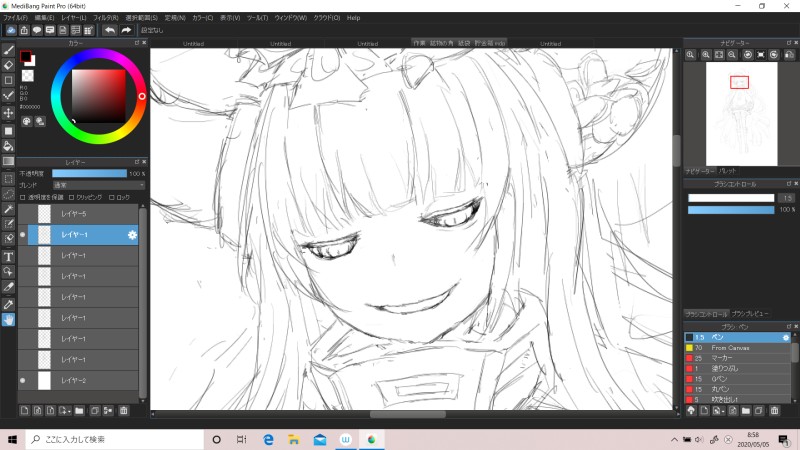This screenshot has width=800, height=450.
Task: Click the Navigator canvas thumbnail
Action: 741,114
